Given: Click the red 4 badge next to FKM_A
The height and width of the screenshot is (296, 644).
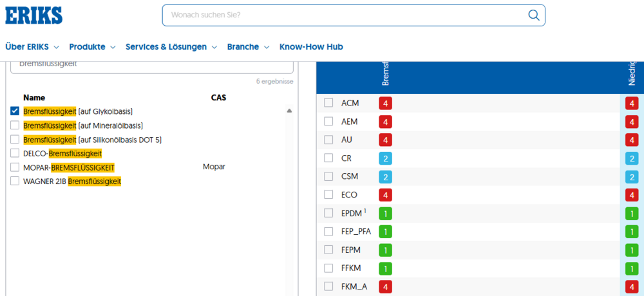Looking at the screenshot, I should click(x=385, y=286).
